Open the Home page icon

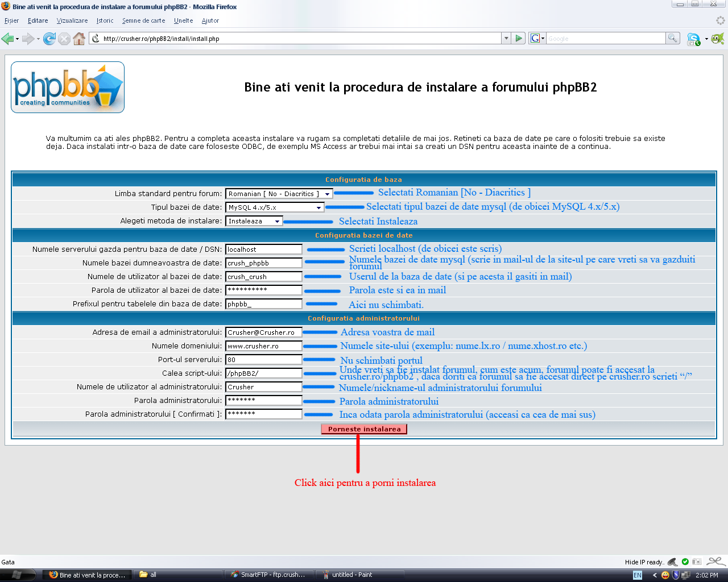(79, 39)
